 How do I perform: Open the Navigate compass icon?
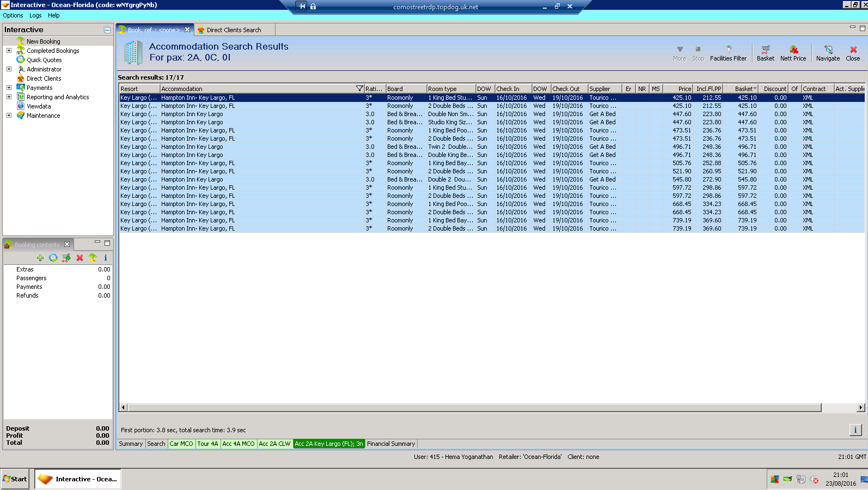coord(828,53)
